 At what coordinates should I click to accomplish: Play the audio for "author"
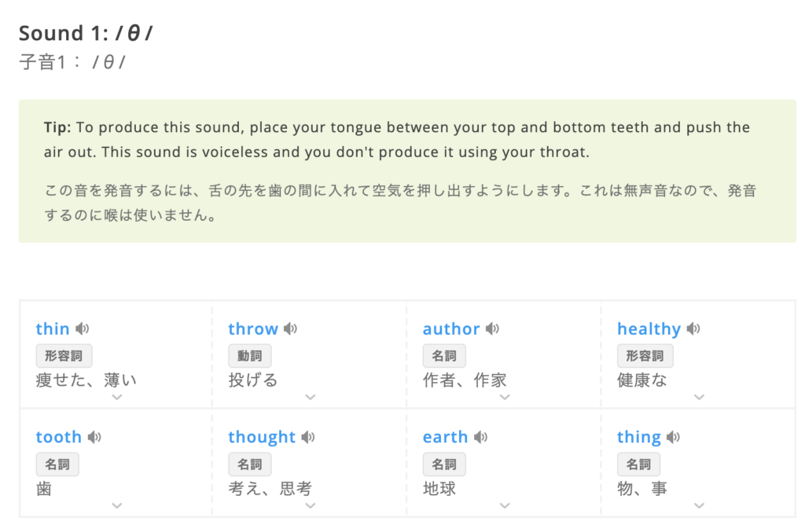[x=491, y=328]
